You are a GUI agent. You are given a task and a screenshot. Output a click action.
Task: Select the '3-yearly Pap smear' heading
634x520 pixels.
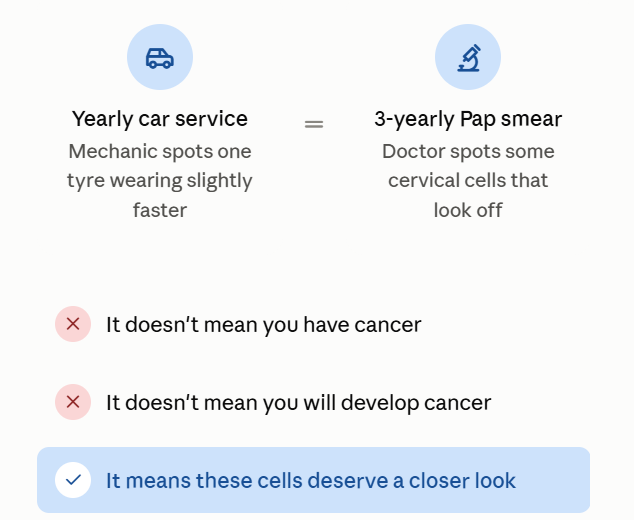[468, 119]
